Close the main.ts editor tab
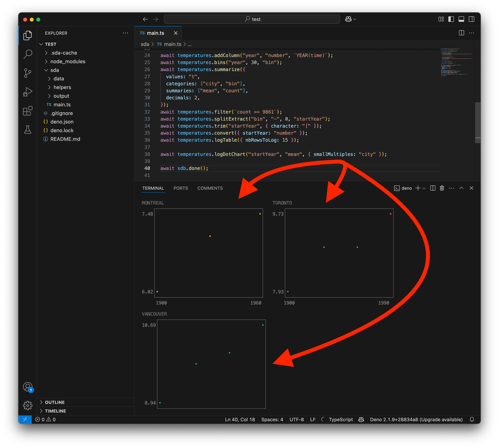Viewport: 499px width, 448px height. tap(176, 33)
